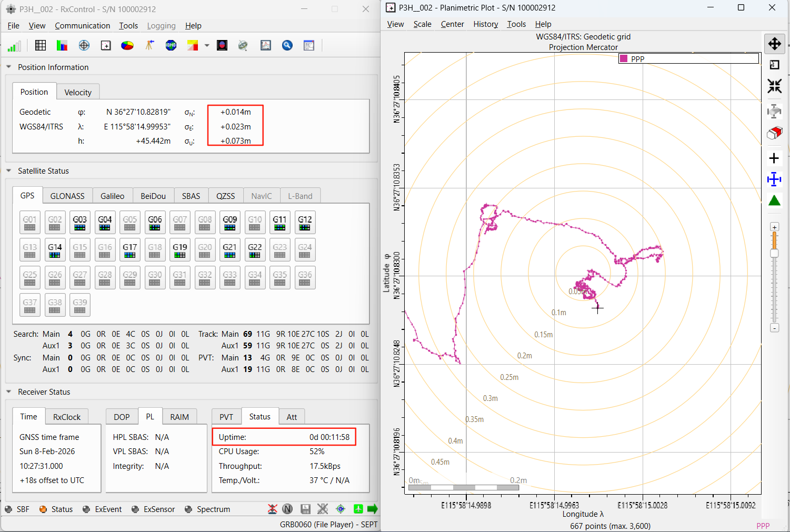Screen dimensions: 790x532
Task: Click the zoom-to-area tool below pan tool
Action: 774,65
